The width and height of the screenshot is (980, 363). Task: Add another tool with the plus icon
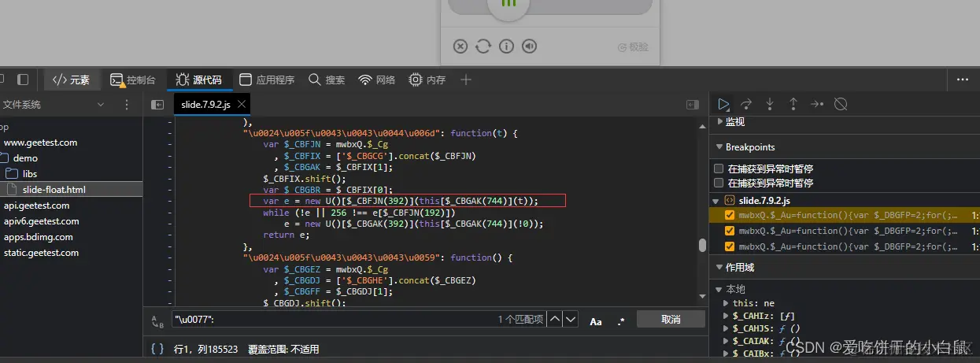(466, 80)
